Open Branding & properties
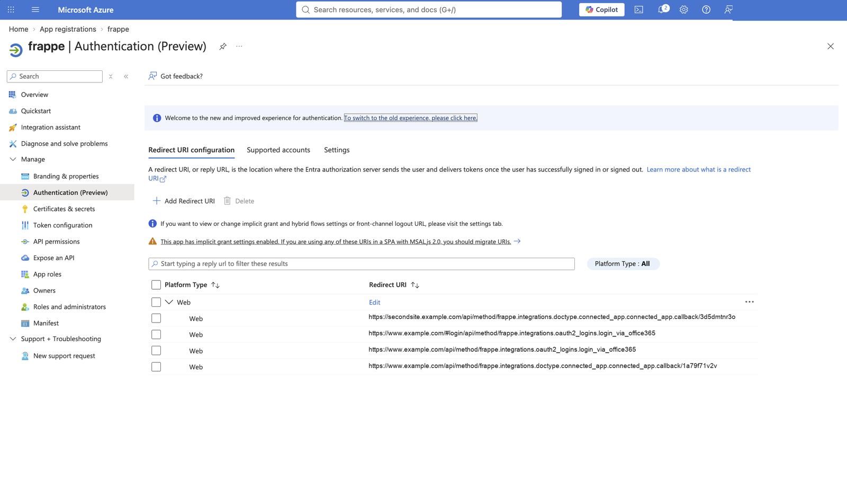Viewport: 847px width, 504px height. coord(66,177)
